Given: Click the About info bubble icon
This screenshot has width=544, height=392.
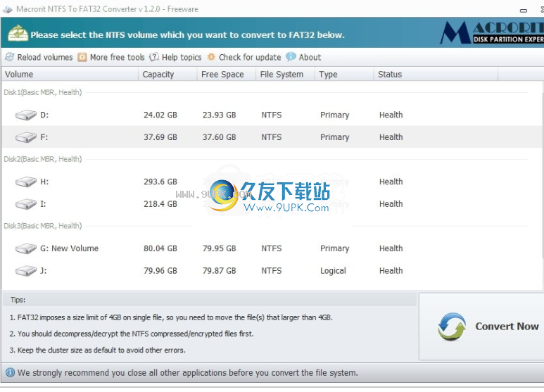Looking at the screenshot, I should (x=291, y=57).
